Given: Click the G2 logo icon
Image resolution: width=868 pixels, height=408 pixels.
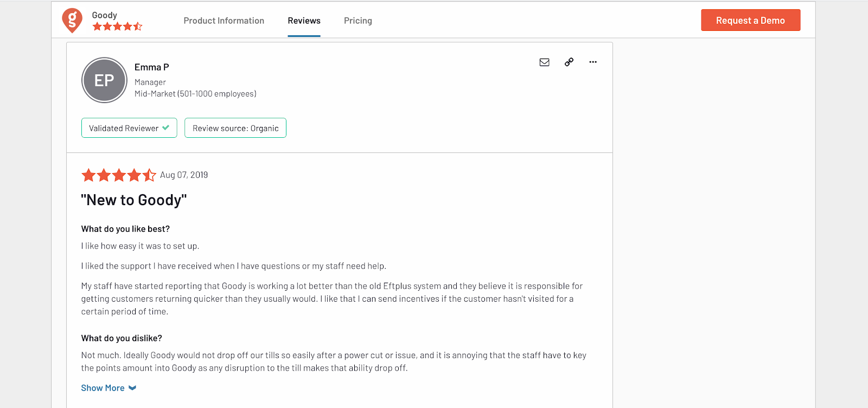Looking at the screenshot, I should (72, 21).
